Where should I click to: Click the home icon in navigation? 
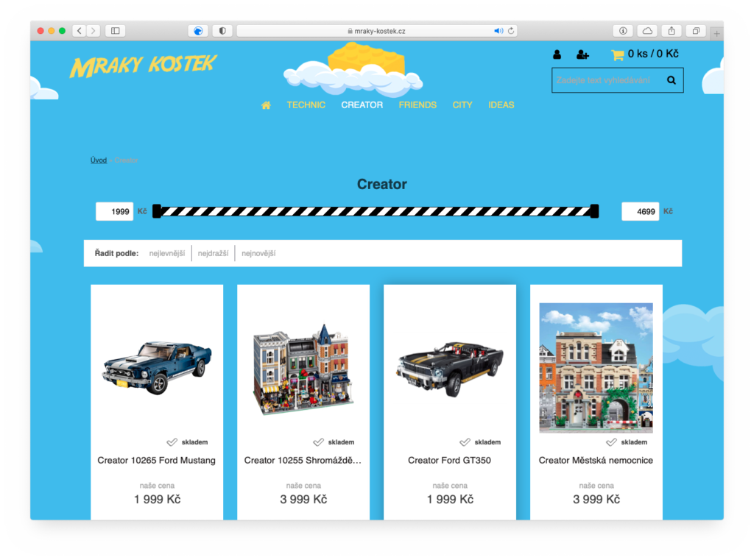tap(266, 105)
